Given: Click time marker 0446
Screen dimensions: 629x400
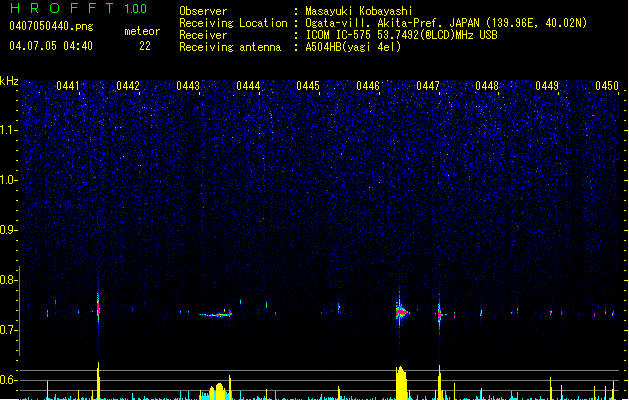Looking at the screenshot, I should click(368, 86).
